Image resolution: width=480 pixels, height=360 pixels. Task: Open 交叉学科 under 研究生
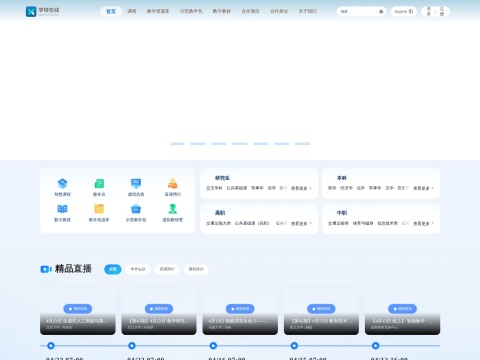tap(214, 188)
